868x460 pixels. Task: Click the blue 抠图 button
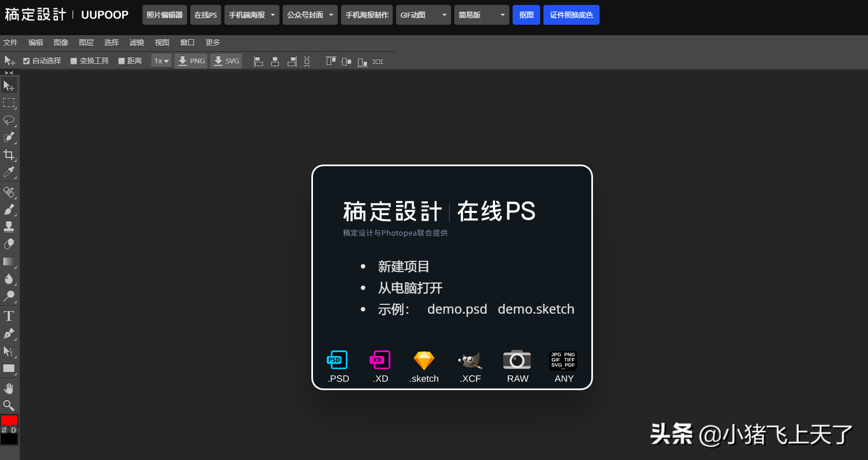(x=526, y=15)
